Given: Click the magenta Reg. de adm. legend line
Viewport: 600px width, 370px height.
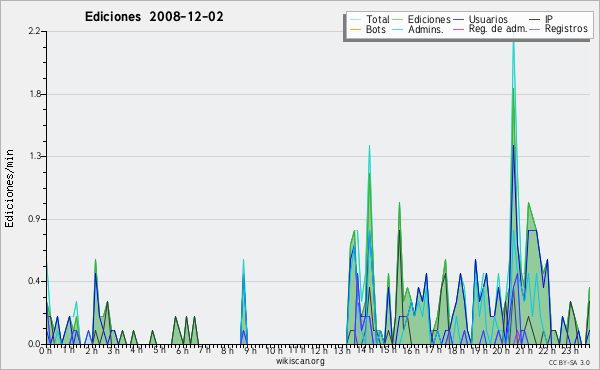Looking at the screenshot, I should point(458,29).
